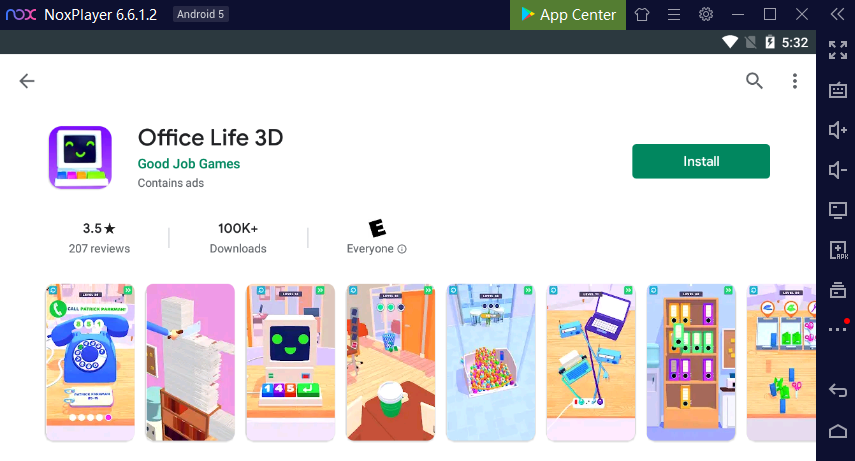Expand more tools via the three dots
Viewport: 855px width, 461px height.
coord(838,329)
